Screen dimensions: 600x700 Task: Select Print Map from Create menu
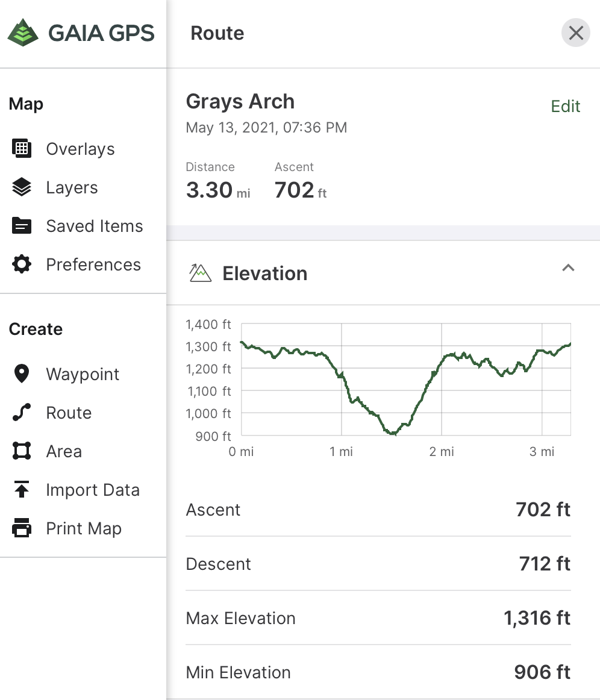coord(84,528)
